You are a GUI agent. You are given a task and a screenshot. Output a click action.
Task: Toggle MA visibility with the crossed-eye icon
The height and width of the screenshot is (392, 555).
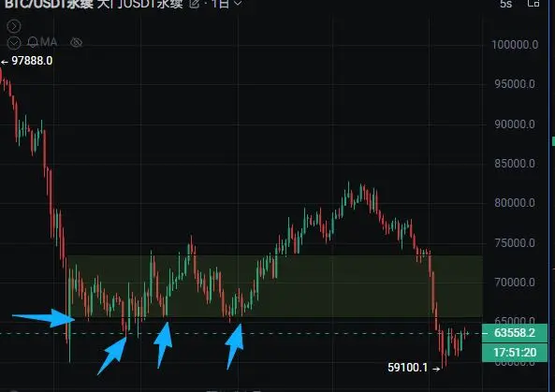click(76, 43)
